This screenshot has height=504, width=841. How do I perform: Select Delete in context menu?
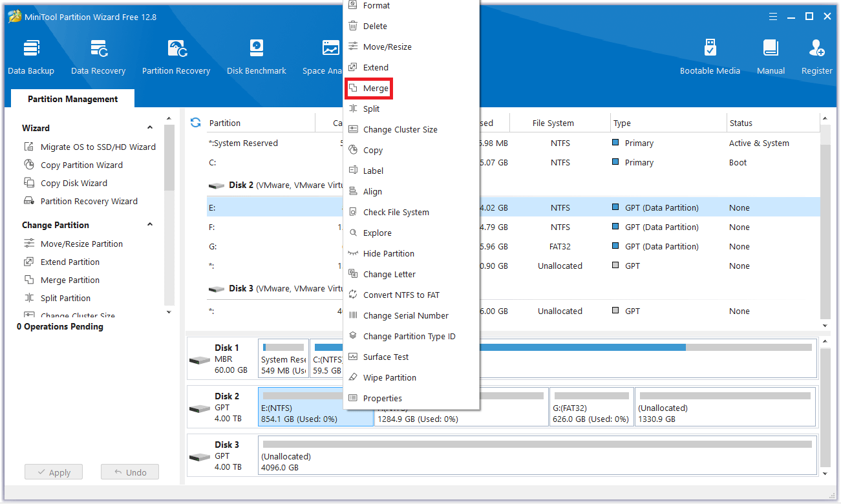pyautogui.click(x=411, y=26)
